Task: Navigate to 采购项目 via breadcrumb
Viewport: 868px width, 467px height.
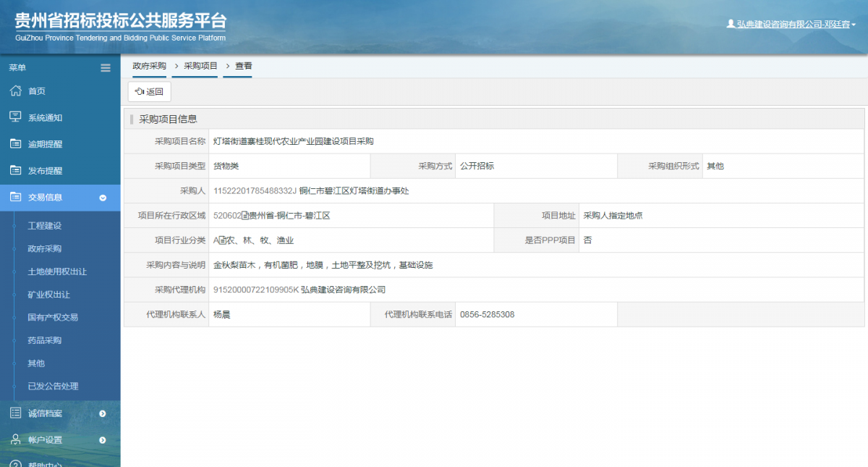Action: coord(195,65)
